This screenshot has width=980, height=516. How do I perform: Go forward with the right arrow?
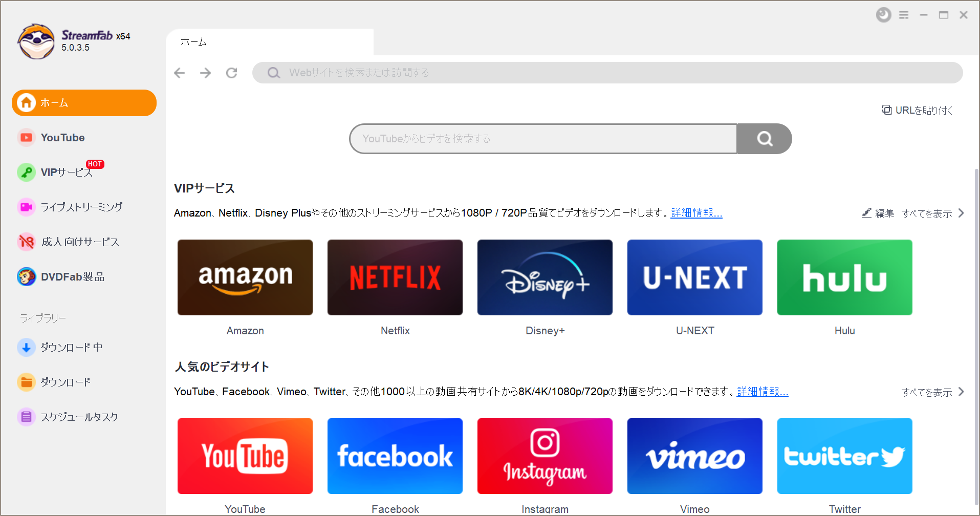coord(206,73)
